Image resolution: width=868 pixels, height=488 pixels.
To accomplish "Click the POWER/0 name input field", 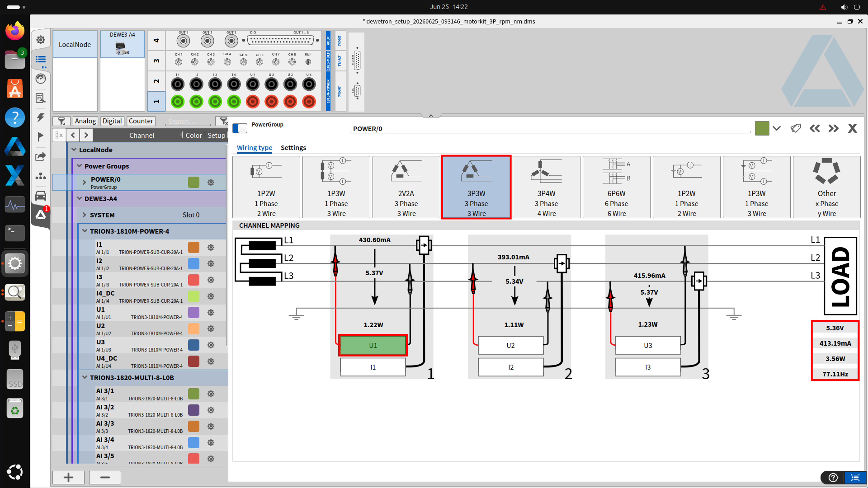I will pyautogui.click(x=550, y=129).
